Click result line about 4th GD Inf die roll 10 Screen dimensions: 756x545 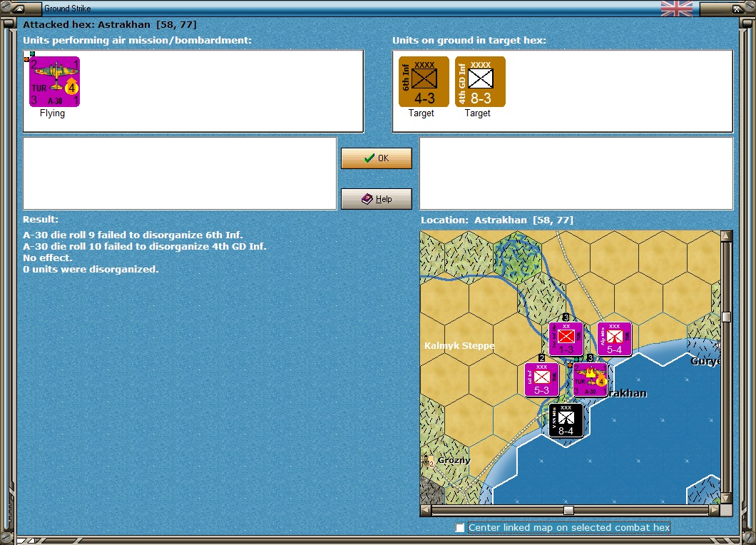pyautogui.click(x=145, y=246)
